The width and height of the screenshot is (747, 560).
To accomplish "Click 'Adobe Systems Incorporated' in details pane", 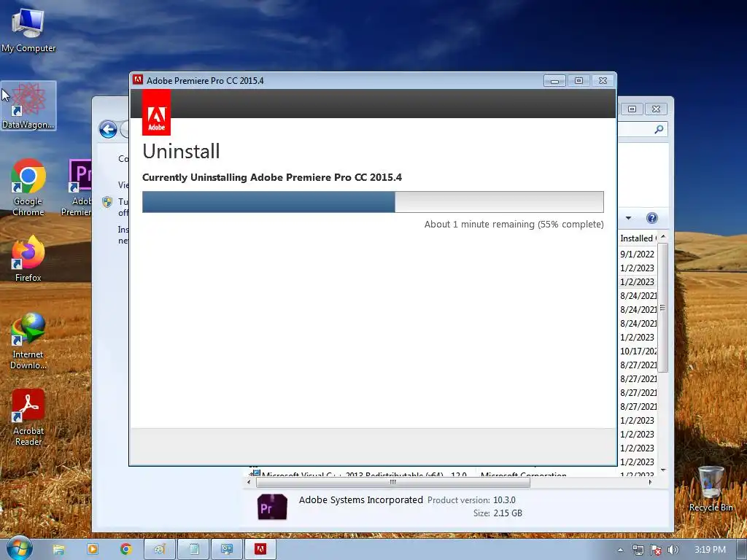I will 360,499.
